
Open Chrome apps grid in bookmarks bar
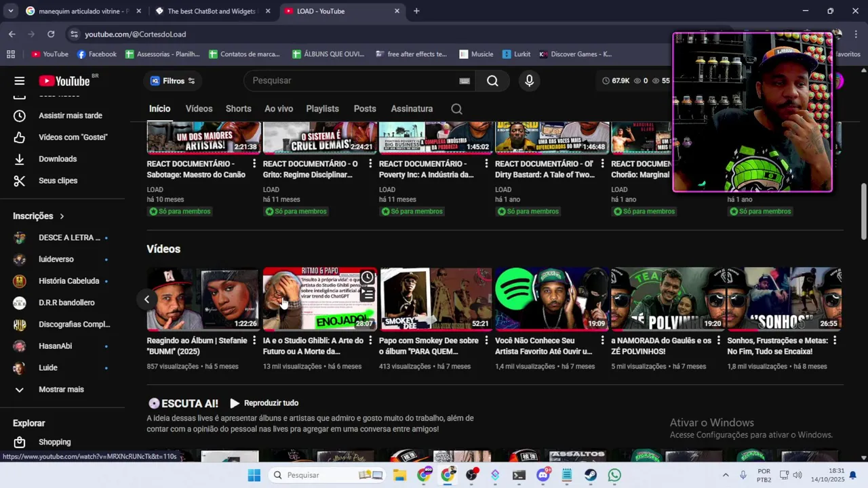click(11, 54)
